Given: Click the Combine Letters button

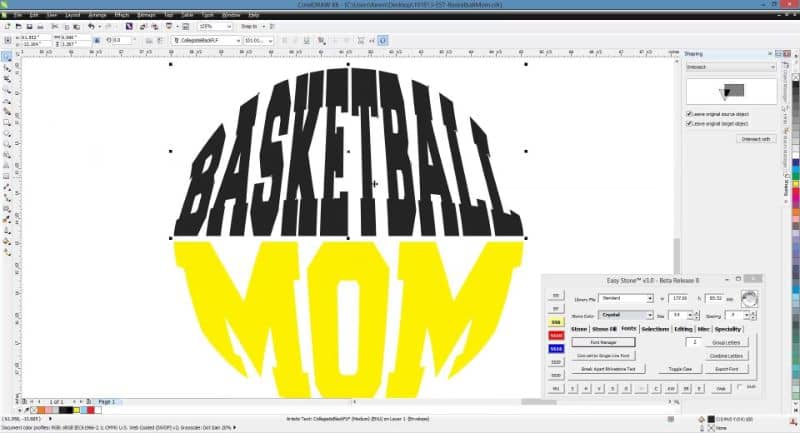Looking at the screenshot, I should pos(727,355).
